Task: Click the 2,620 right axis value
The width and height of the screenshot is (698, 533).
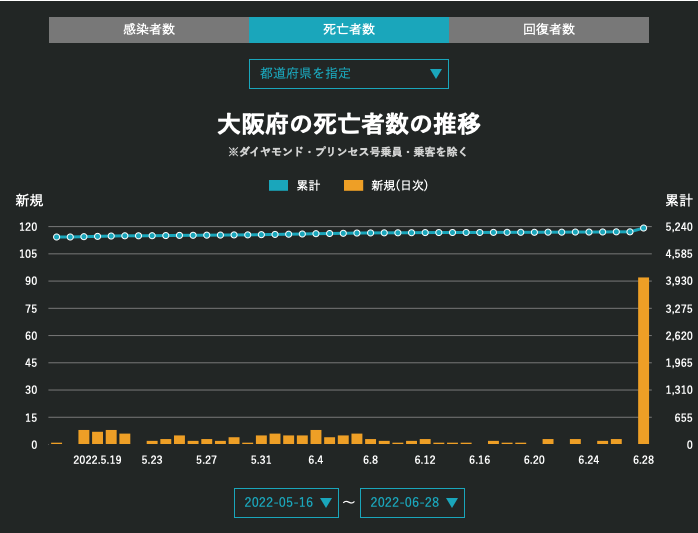Action: [679, 336]
